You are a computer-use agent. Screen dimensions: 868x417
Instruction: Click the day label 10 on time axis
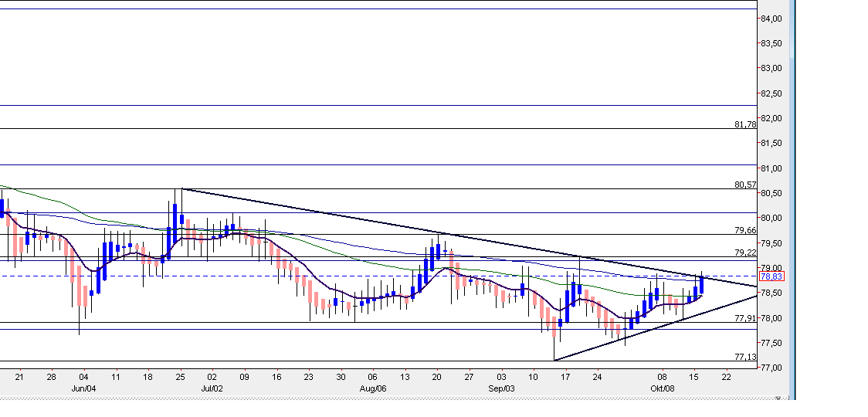534,377
